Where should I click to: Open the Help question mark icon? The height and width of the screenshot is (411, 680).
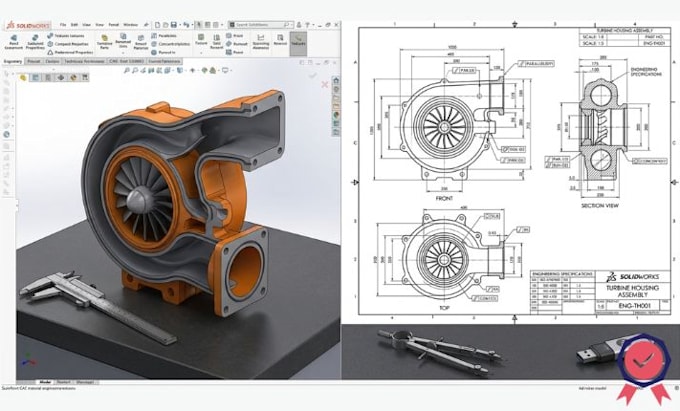click(x=307, y=25)
